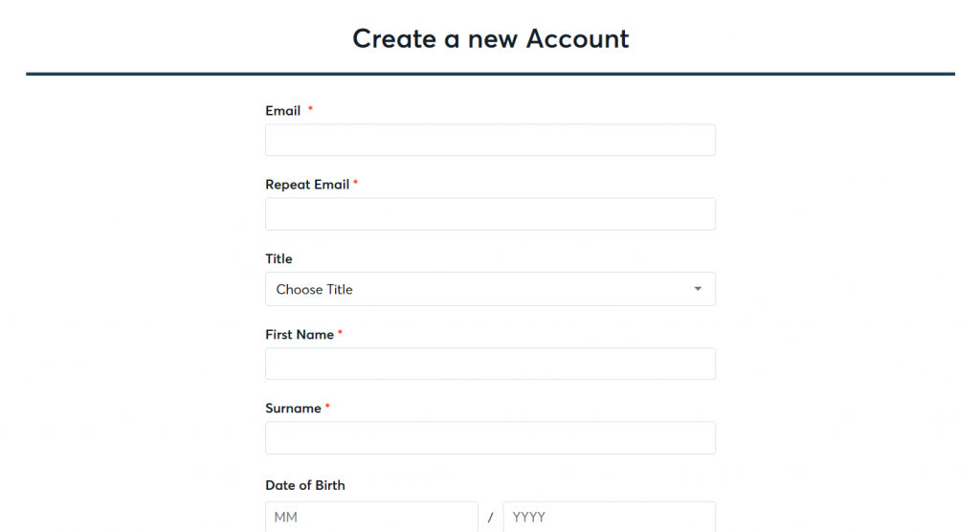Click the Title dropdown arrow icon
The height and width of the screenshot is (532, 980).
pyautogui.click(x=698, y=289)
